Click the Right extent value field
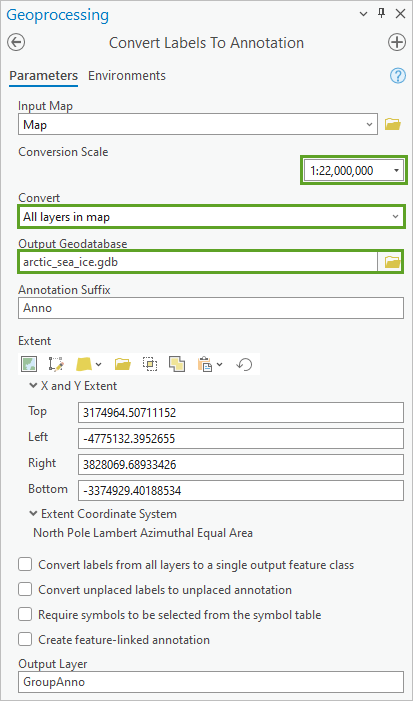 [x=241, y=465]
